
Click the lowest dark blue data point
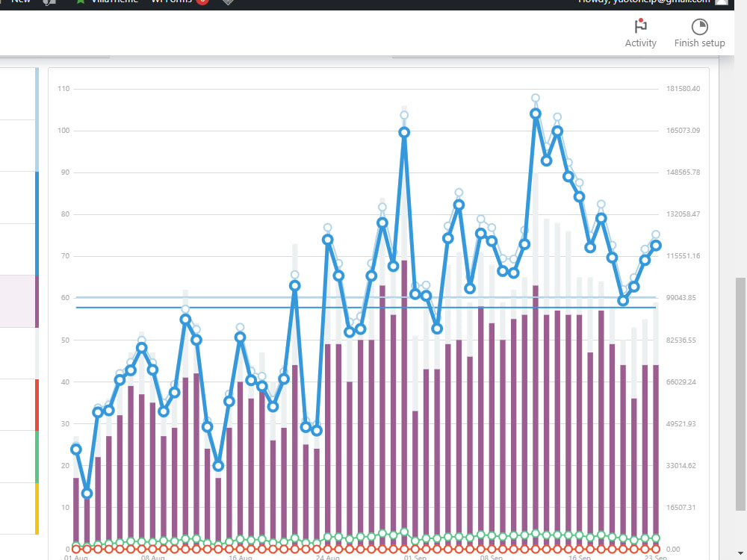point(87,494)
